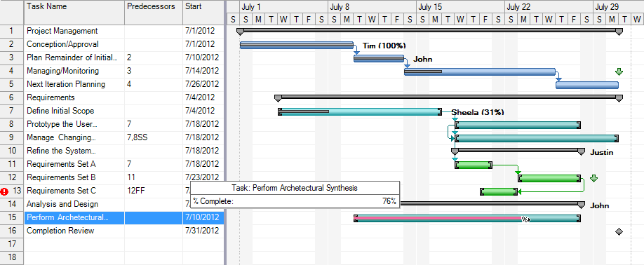Click the green down arrow on Managing/Monitoring row
644x265 pixels.
click(x=619, y=72)
